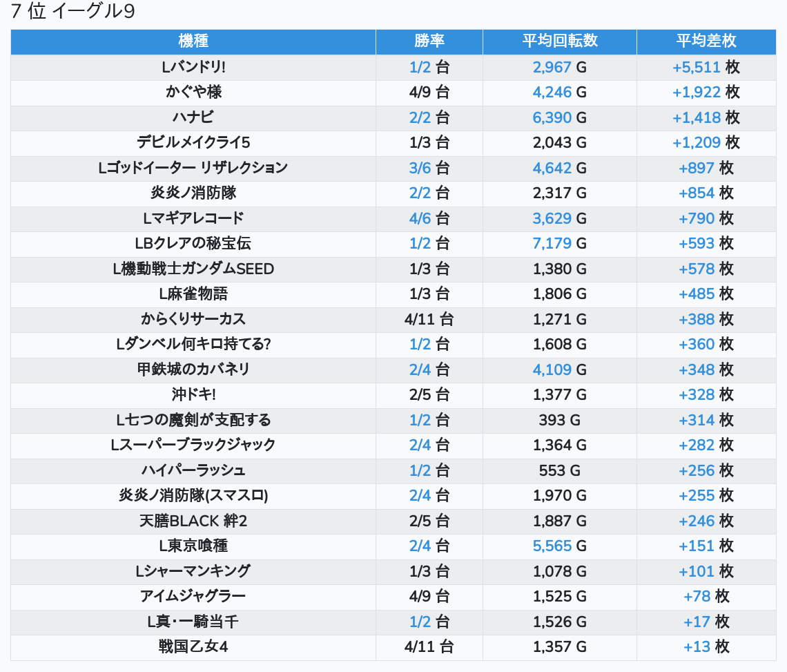Select アイムジャグラー machine name
This screenshot has width=787, height=672.
click(x=193, y=596)
